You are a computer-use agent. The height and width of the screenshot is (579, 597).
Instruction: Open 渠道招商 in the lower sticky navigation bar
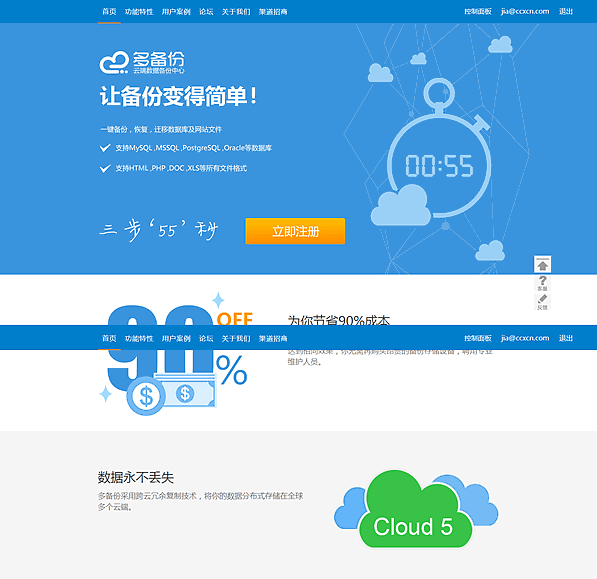(273, 338)
